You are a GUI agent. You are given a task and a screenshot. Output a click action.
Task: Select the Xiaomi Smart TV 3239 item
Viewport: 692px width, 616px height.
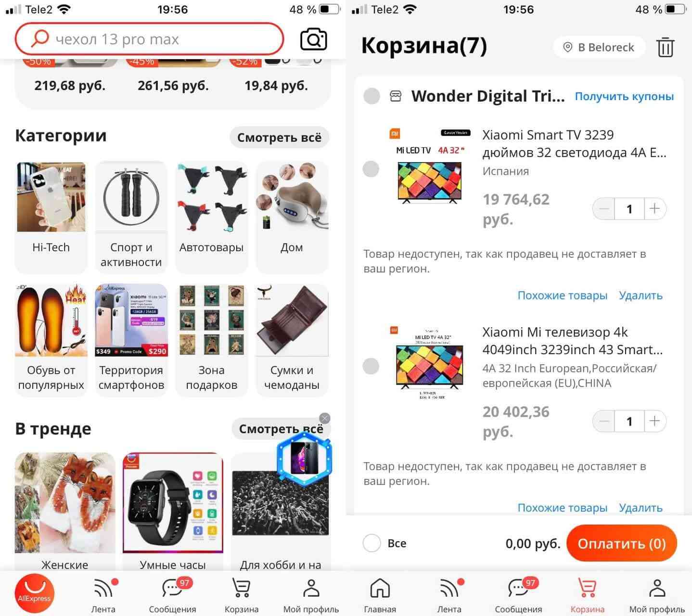(x=371, y=169)
